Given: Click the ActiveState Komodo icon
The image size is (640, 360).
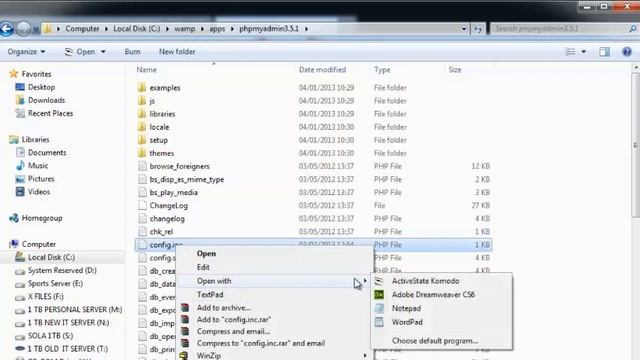Looking at the screenshot, I should [379, 281].
